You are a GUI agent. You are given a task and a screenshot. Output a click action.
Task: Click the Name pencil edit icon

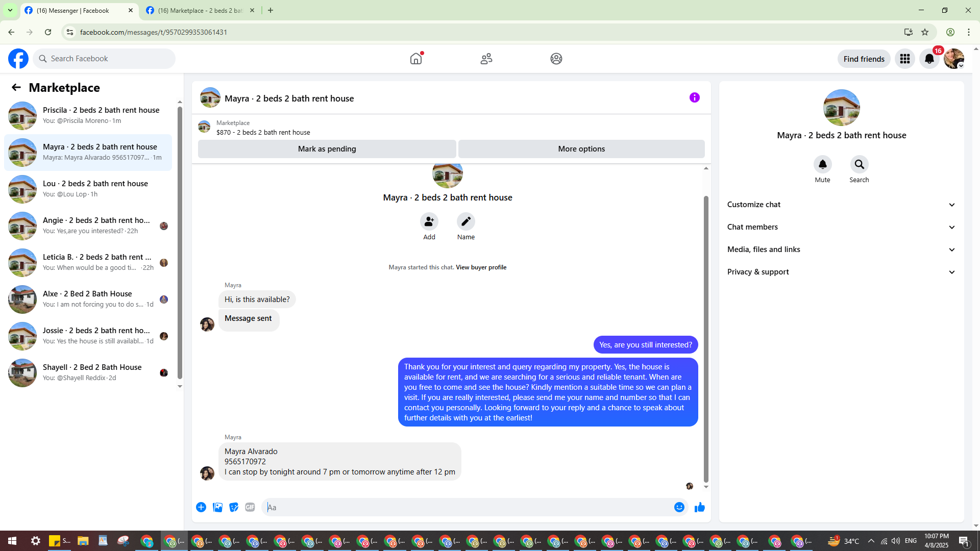point(465,221)
